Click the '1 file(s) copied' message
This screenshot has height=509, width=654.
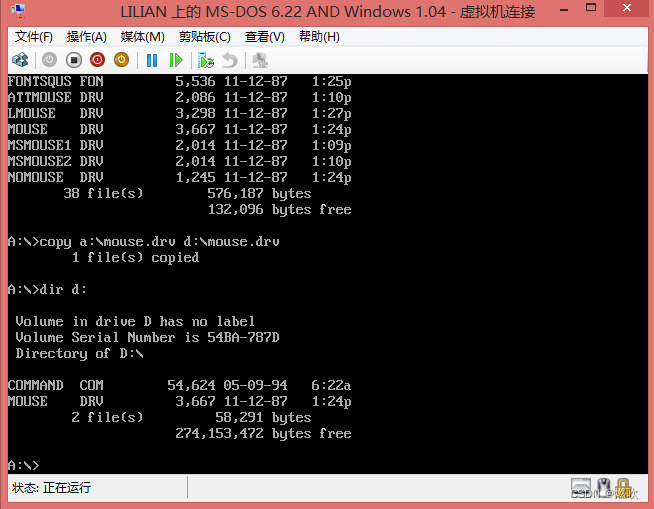click(136, 257)
